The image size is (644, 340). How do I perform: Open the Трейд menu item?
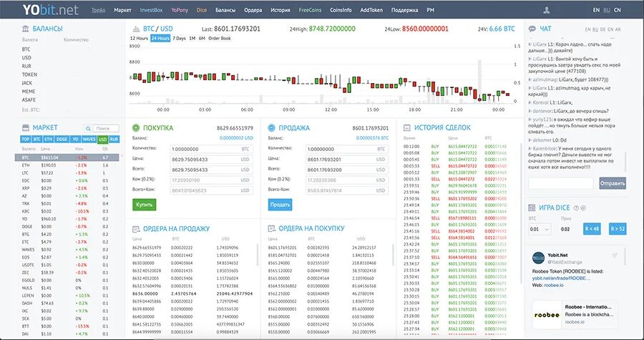[x=98, y=10]
